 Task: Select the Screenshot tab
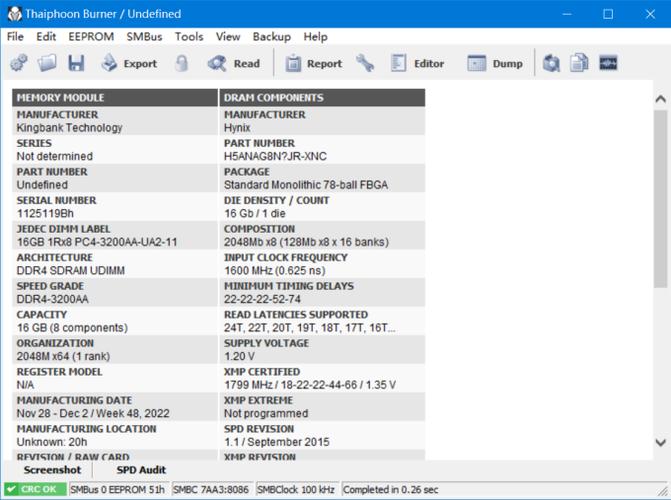point(52,470)
